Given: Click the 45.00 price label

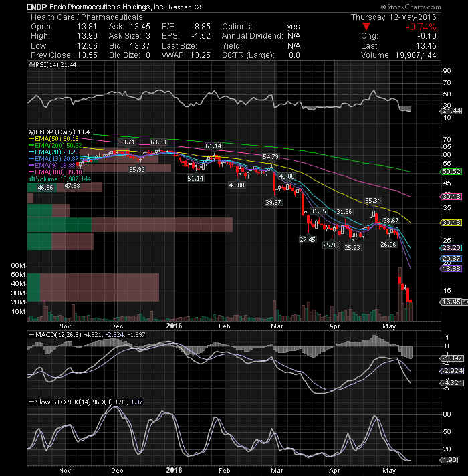Looking at the screenshot, I should 287,176.
